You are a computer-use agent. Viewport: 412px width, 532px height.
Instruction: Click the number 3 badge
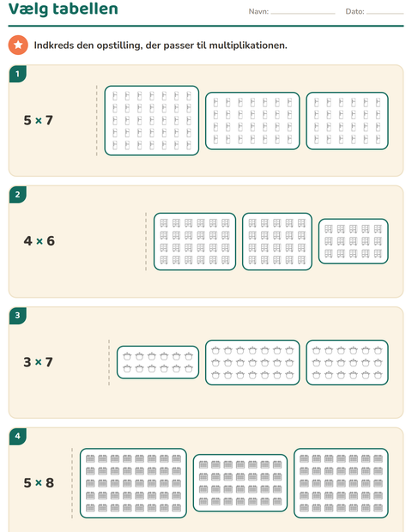pos(18,315)
